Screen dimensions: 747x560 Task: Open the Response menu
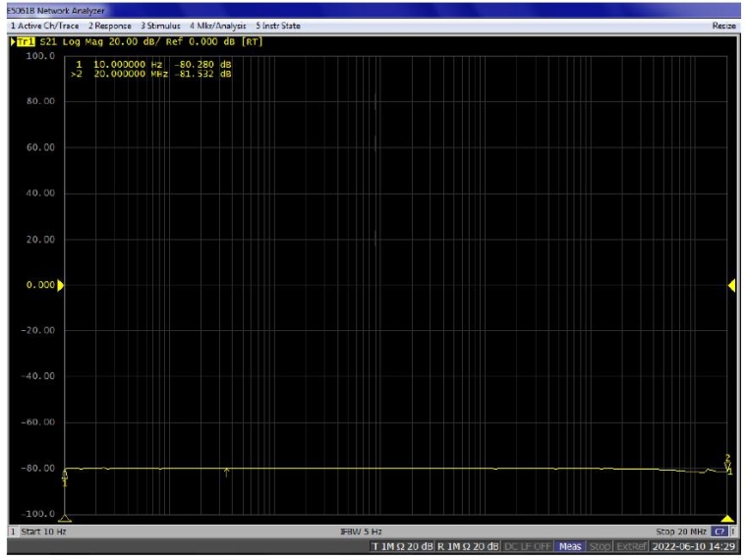(109, 26)
